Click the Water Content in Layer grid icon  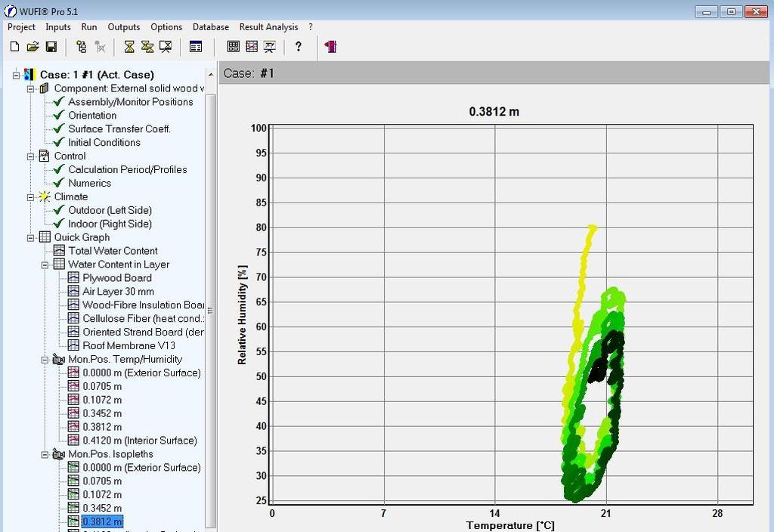59,264
